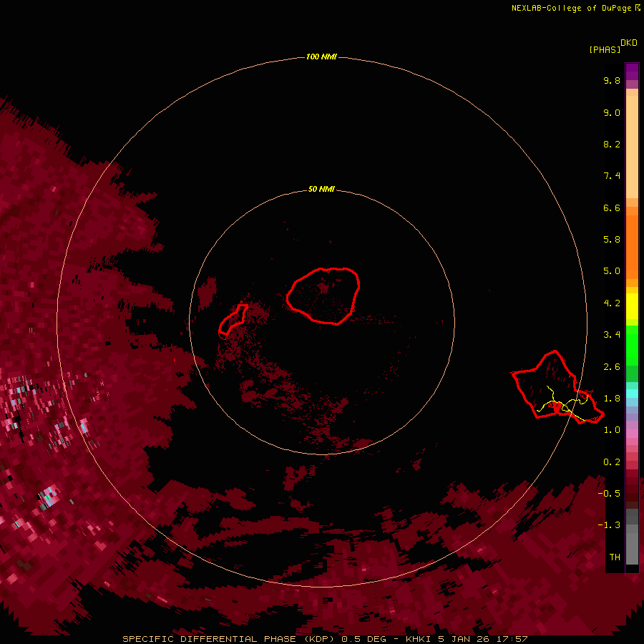Screen dimensions: 644x644
Task: Click the large central island outline
Action: click(x=323, y=296)
